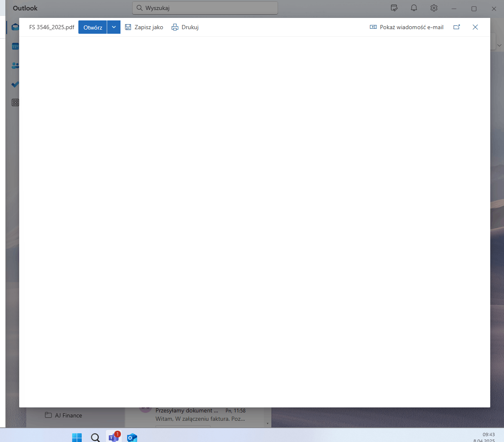Open the Mail view in the sidebar
The height and width of the screenshot is (442, 504).
click(15, 27)
